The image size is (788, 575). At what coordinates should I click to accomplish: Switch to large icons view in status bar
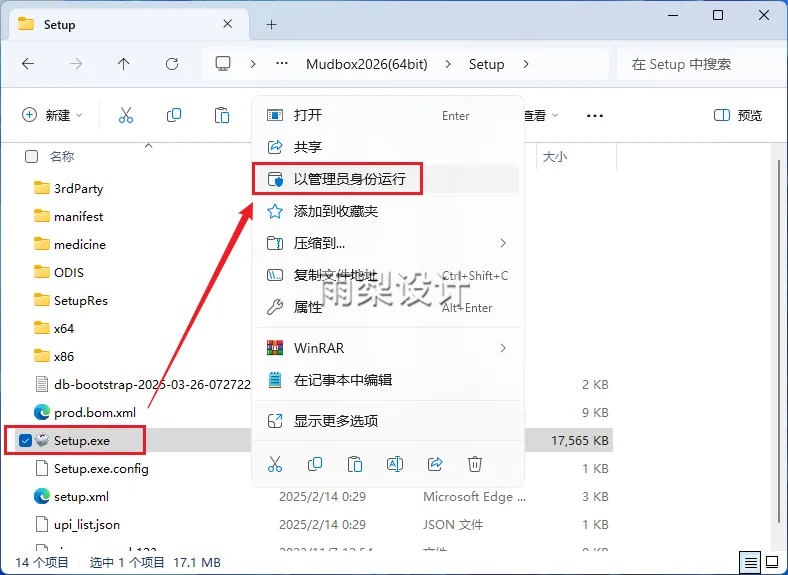[772, 562]
